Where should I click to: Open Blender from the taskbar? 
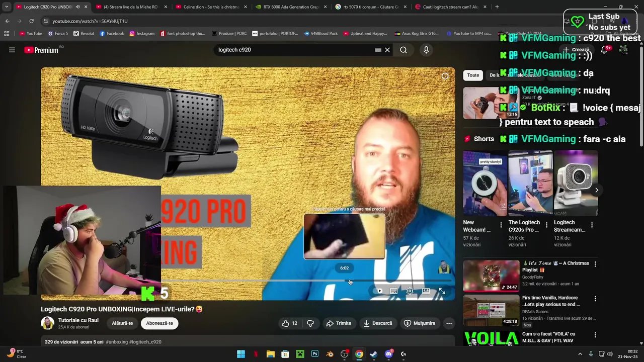tap(330, 354)
